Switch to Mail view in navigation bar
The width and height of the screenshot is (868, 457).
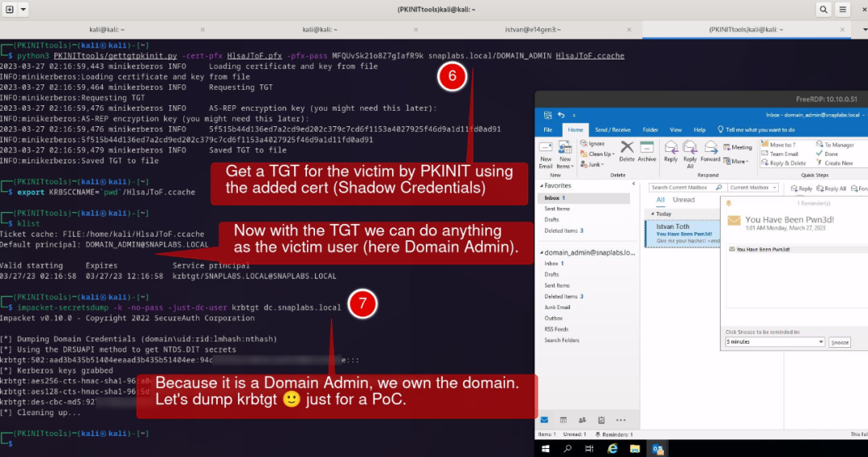tap(545, 421)
